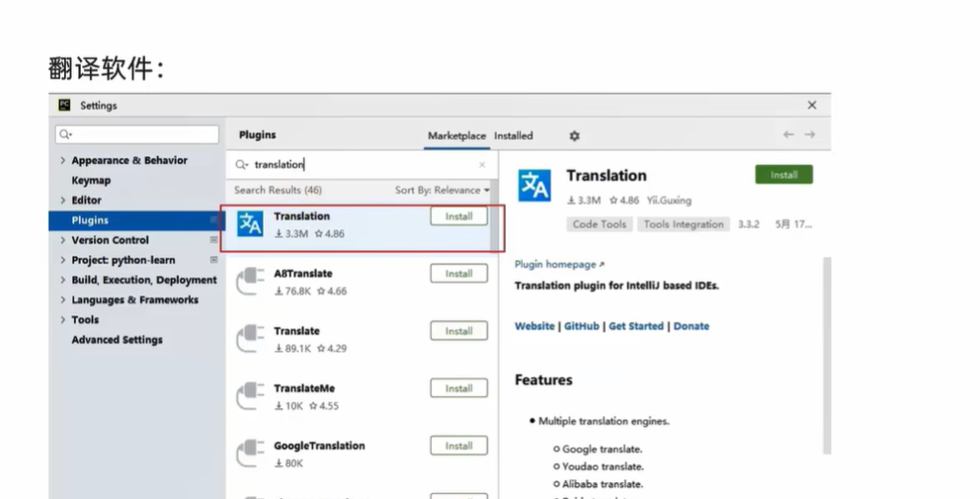Expand Project: python-learn section
The image size is (980, 499).
[62, 260]
